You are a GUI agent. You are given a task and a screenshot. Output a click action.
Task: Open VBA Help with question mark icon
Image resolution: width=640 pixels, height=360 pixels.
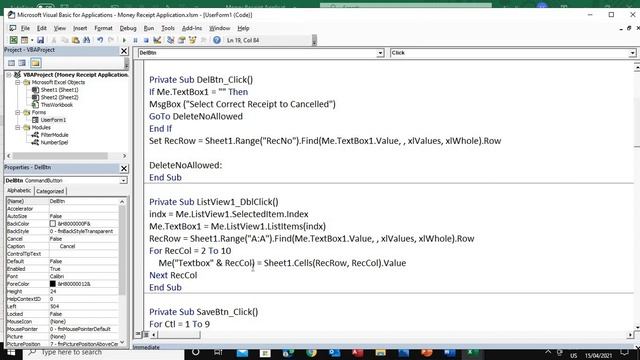click(217, 40)
